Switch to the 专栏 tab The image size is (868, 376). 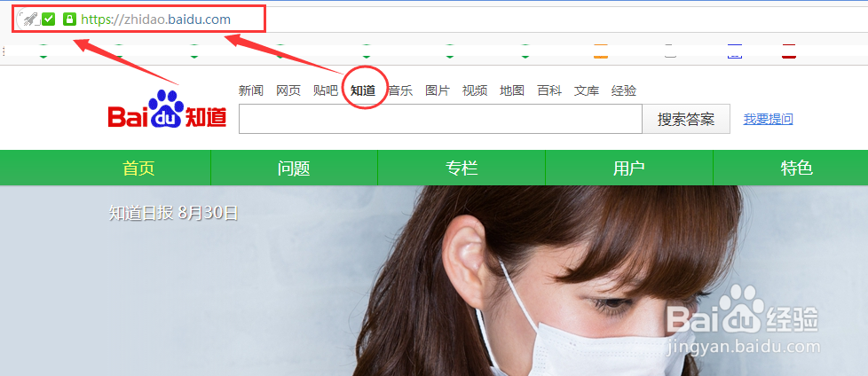(x=462, y=168)
